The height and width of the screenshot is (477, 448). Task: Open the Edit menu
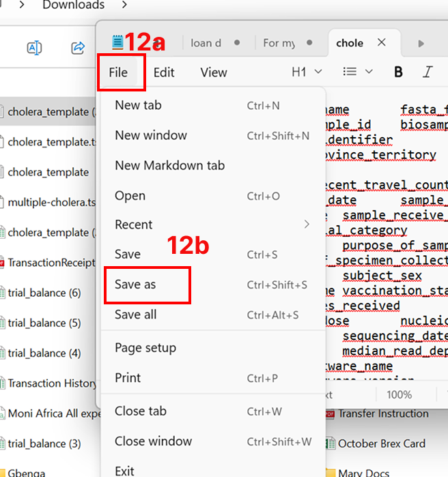[164, 72]
